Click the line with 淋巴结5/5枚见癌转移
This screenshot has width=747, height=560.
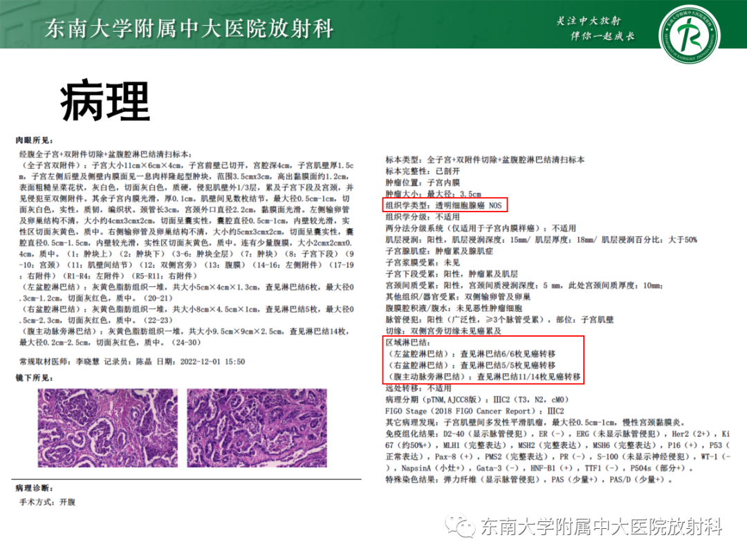pyautogui.click(x=471, y=366)
